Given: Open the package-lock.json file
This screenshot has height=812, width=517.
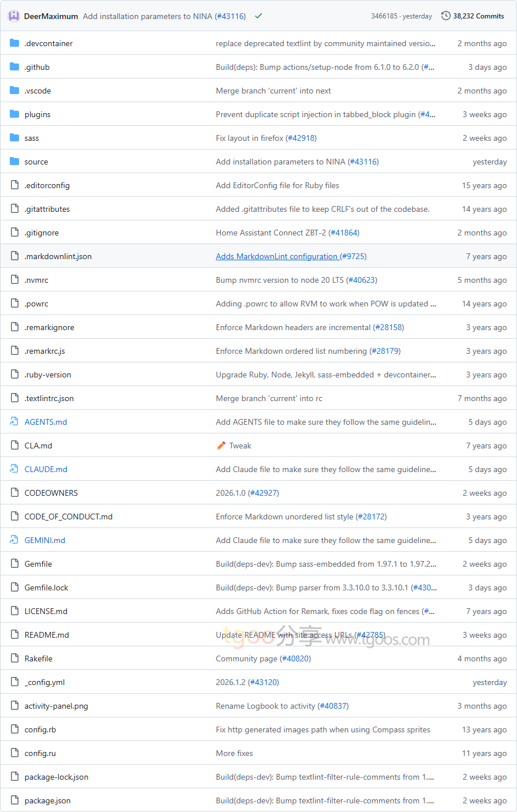Looking at the screenshot, I should [57, 777].
